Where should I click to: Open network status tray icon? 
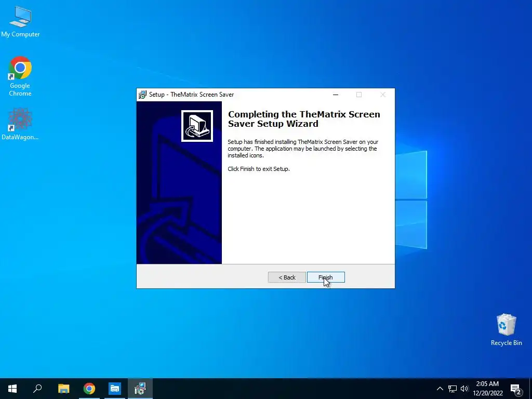coord(453,389)
